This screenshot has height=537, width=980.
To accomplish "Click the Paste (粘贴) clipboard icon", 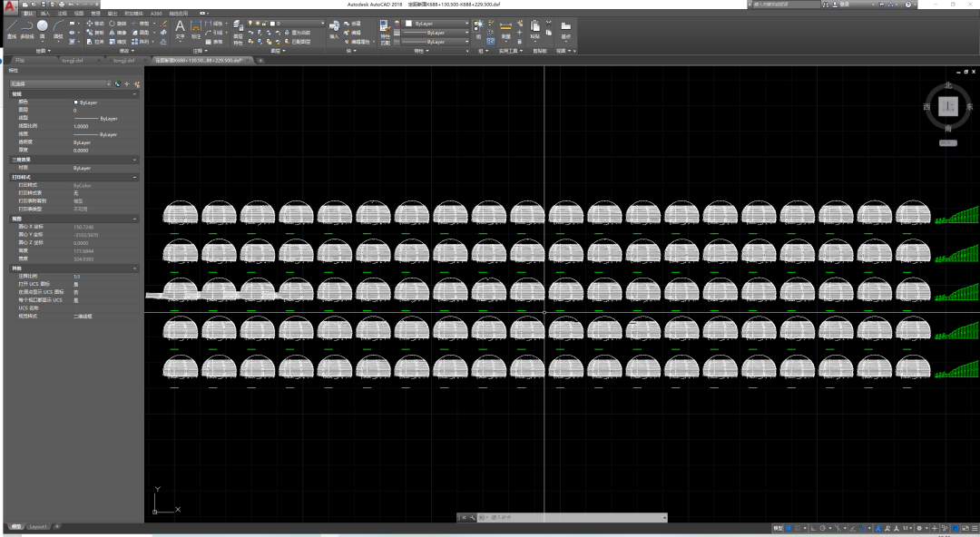I will point(535,28).
